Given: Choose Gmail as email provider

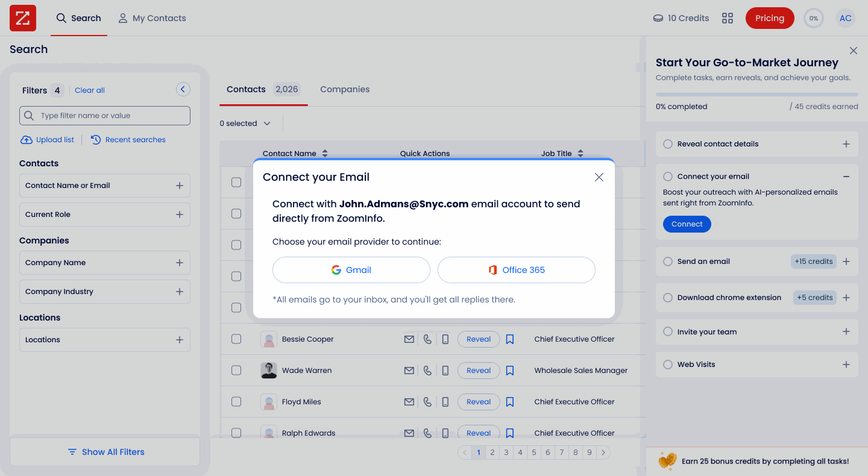Looking at the screenshot, I should tap(351, 270).
